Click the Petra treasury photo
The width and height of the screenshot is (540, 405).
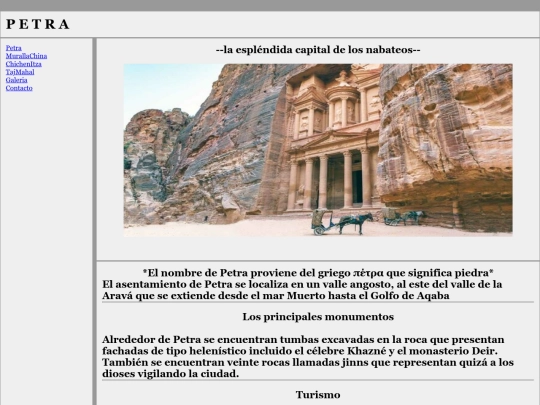[318, 150]
